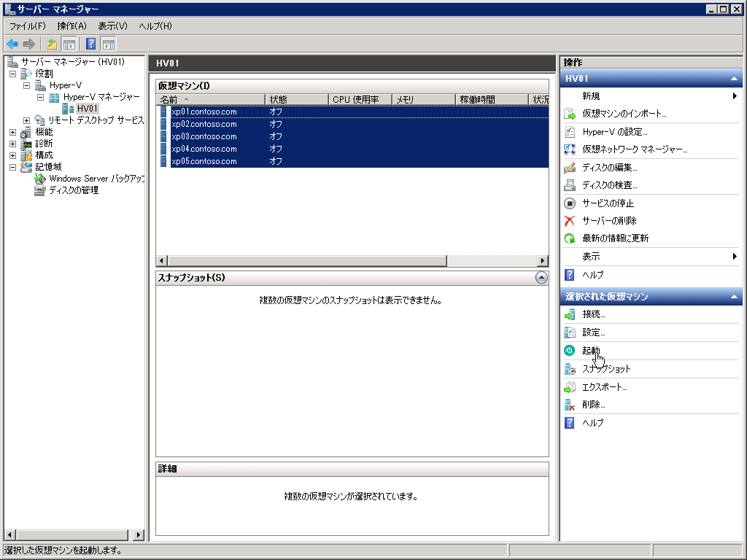Image resolution: width=747 pixels, height=560 pixels.
Task: Open the 操作(A) menu
Action: (72, 26)
